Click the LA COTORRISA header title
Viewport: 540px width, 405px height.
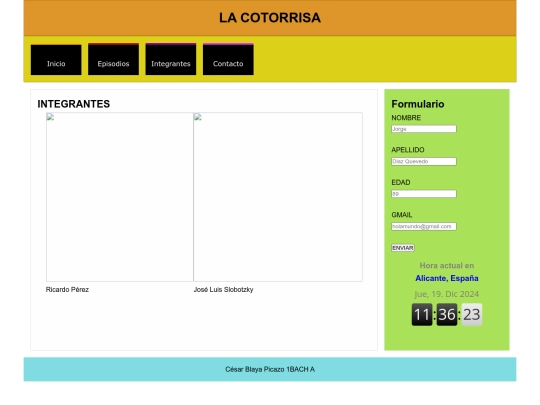pyautogui.click(x=270, y=18)
